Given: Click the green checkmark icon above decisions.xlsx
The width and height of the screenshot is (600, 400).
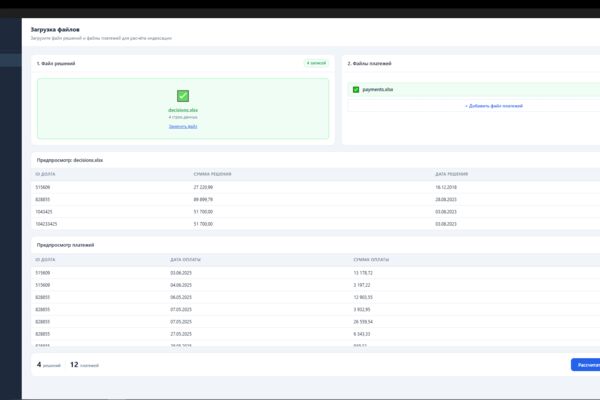Looking at the screenshot, I should [x=183, y=96].
